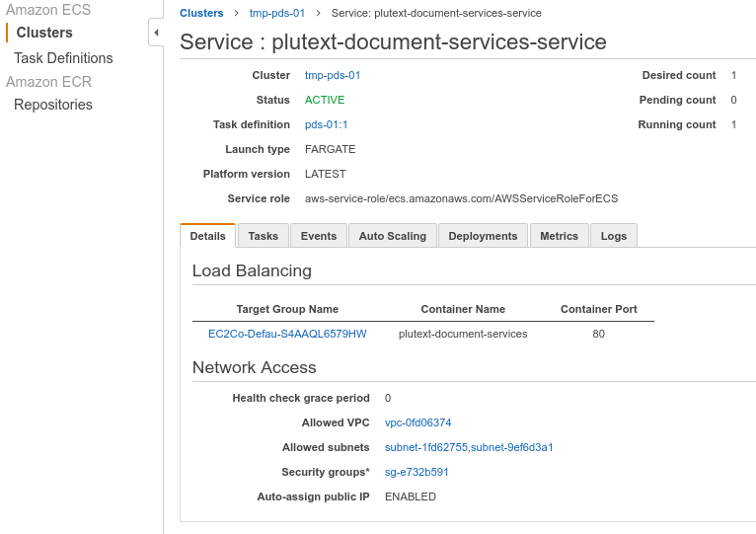Collapse the left navigation sidebar
Viewport: 756px width, 534px height.
[156, 33]
